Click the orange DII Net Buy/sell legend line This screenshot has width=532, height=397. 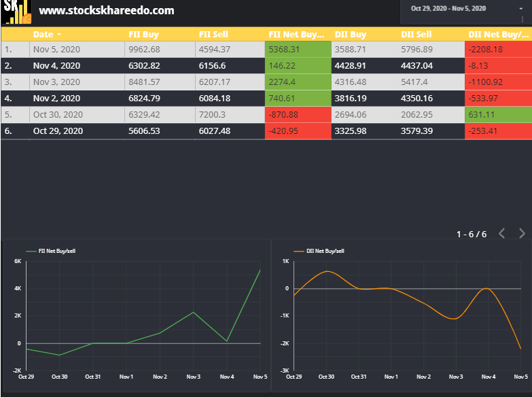tap(298, 252)
